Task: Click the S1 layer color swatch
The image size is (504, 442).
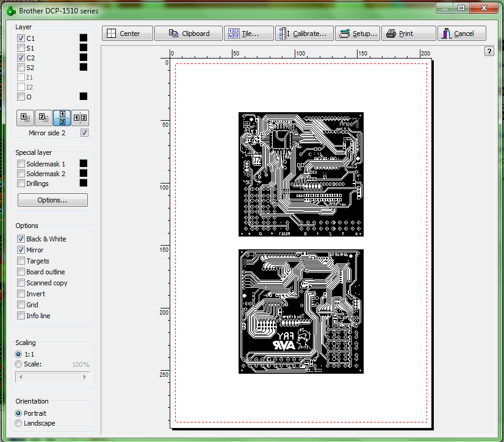Action: click(83, 48)
